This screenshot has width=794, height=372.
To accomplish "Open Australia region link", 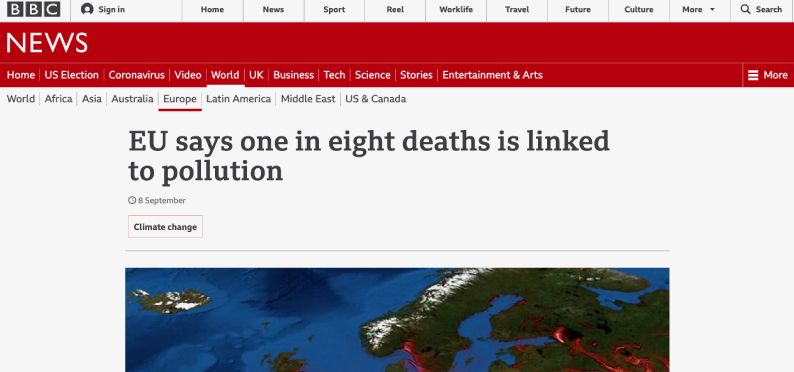I will click(132, 99).
